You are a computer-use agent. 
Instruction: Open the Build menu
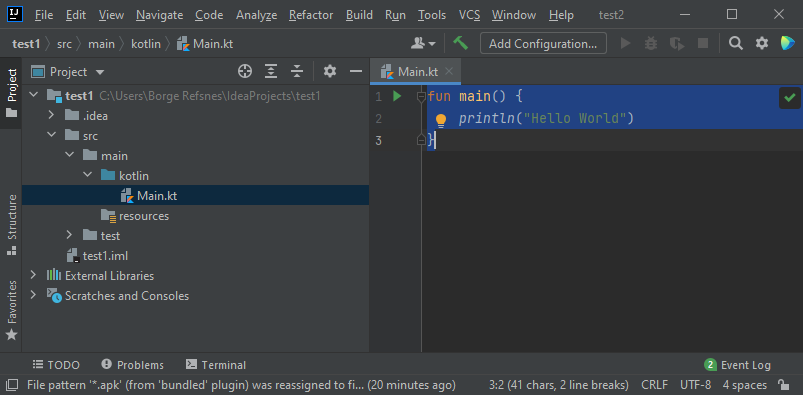359,15
